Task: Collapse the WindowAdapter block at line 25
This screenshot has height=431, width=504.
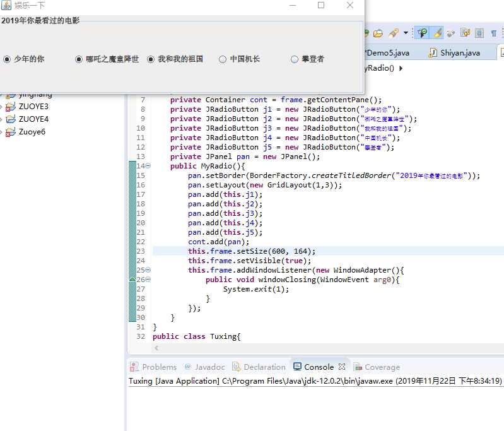Action: click(148, 270)
